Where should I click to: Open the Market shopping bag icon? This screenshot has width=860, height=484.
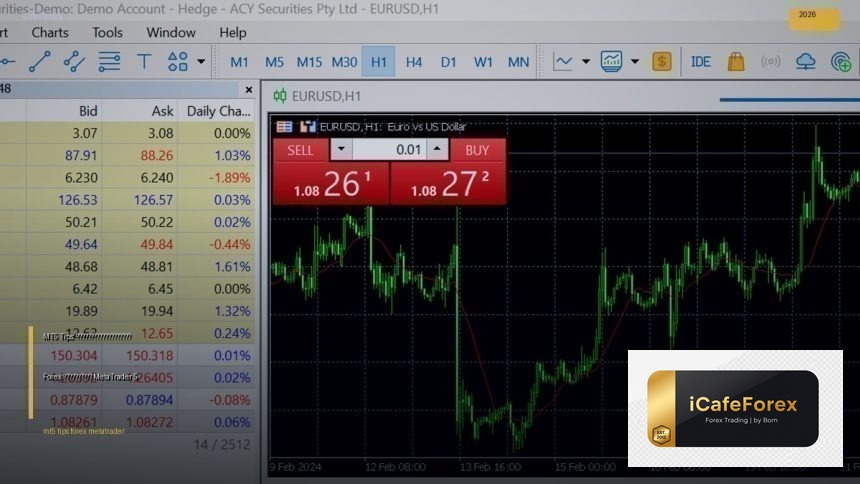pos(735,61)
